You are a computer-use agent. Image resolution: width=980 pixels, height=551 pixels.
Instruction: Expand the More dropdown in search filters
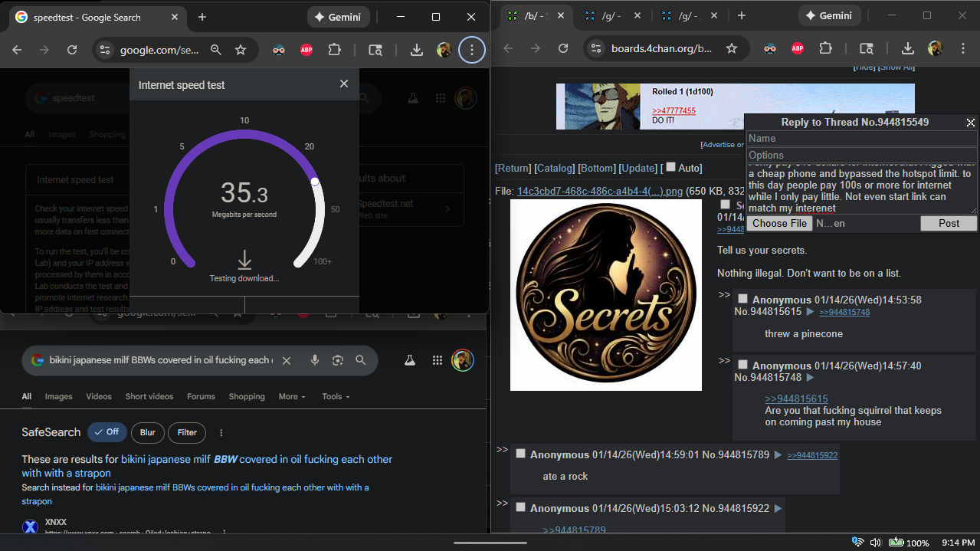point(291,397)
